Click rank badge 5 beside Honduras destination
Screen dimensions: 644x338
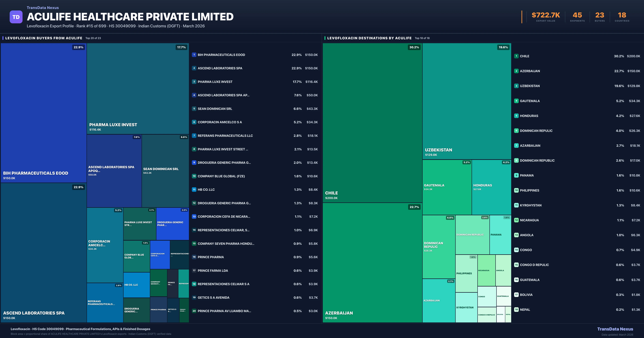pos(516,116)
